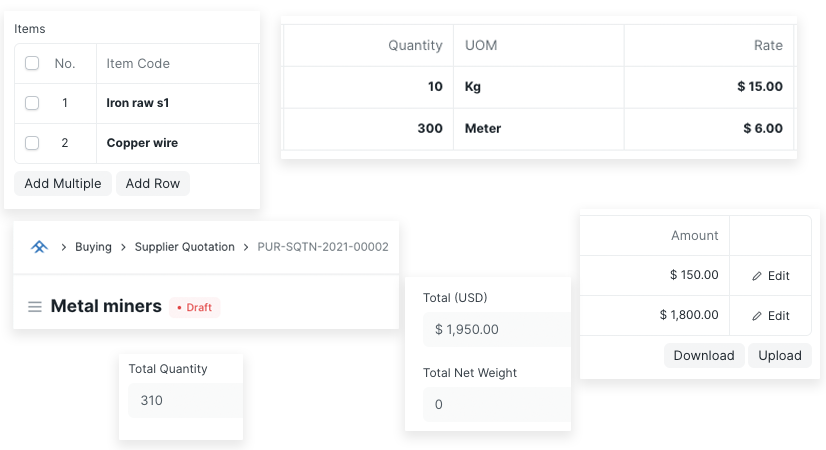The width and height of the screenshot is (826, 450).
Task: Click the chevron before Buying breadcrumb
Action: 63,247
